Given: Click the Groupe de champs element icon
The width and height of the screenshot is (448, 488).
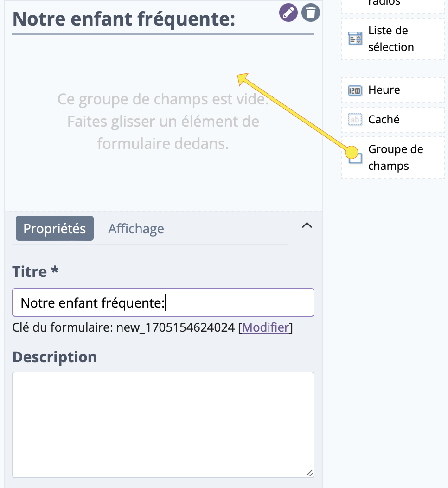Looking at the screenshot, I should click(x=355, y=157).
